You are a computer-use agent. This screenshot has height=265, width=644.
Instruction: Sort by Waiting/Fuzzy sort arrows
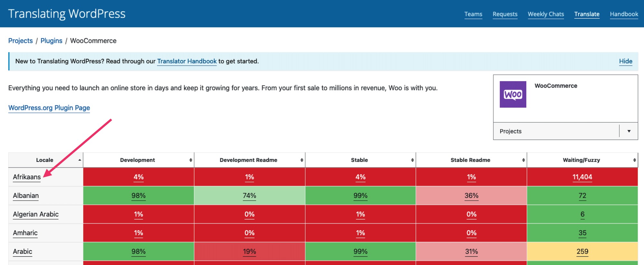(634, 160)
